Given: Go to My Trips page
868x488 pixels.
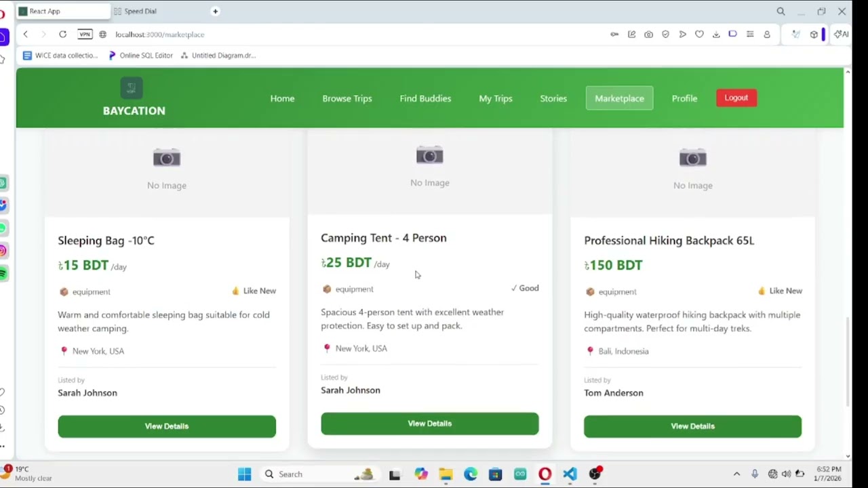Looking at the screenshot, I should point(496,98).
